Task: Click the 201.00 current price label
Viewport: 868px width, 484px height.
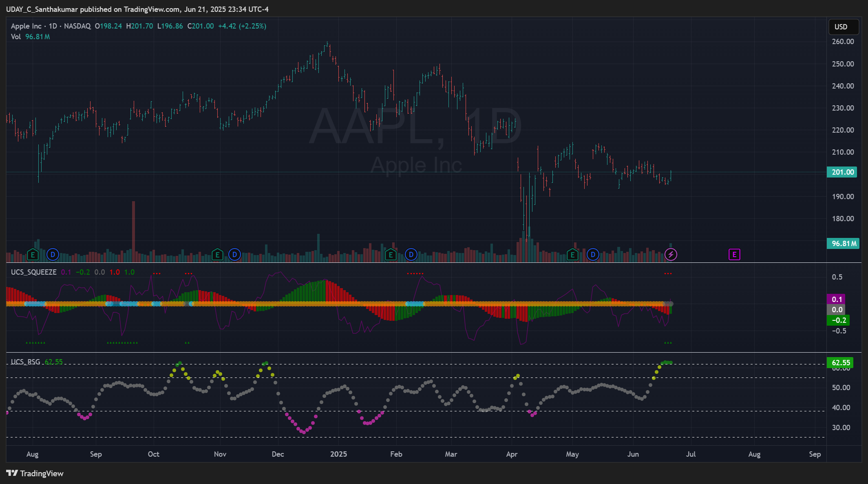Action: tap(842, 172)
